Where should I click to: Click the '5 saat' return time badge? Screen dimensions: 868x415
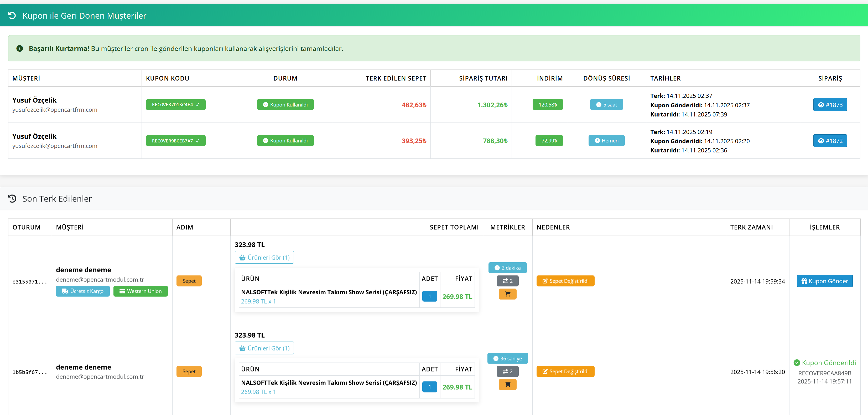coord(606,105)
